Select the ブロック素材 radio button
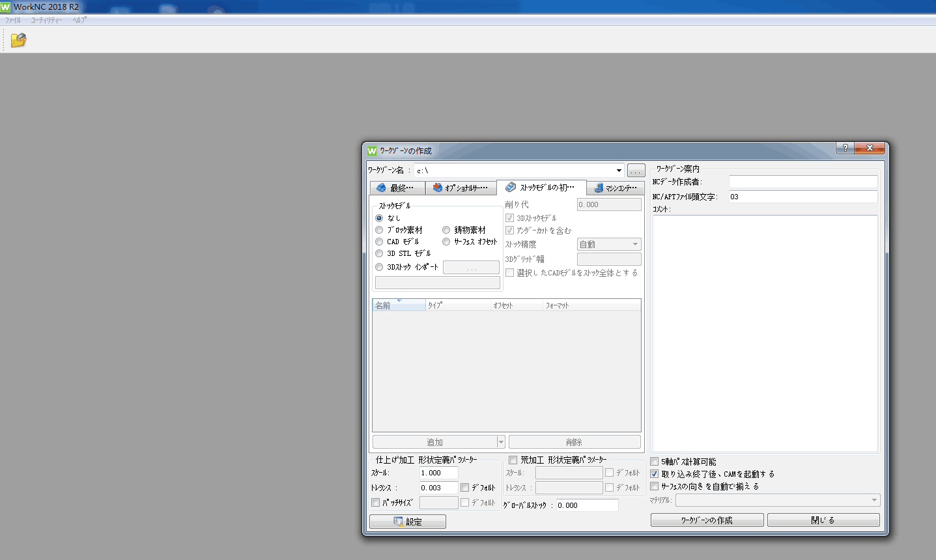This screenshot has height=560, width=936. 379,230
